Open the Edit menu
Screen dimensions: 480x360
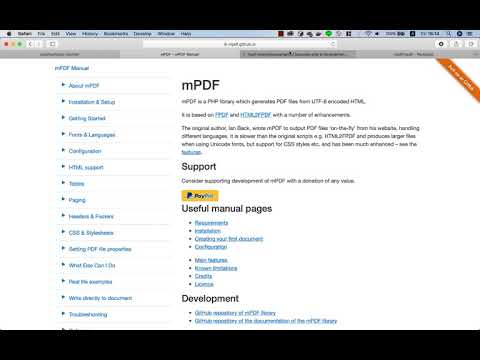(x=55, y=34)
